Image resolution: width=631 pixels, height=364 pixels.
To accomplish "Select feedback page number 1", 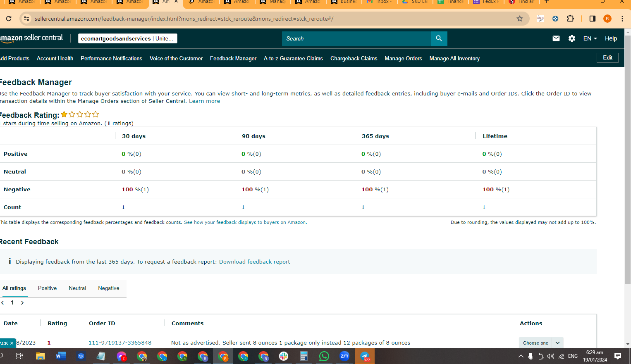I will pyautogui.click(x=12, y=303).
